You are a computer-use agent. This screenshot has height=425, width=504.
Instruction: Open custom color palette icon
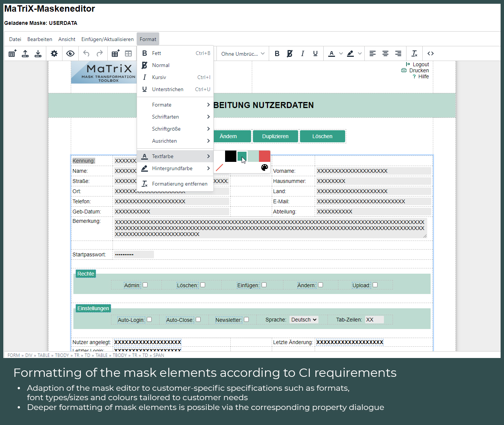[x=265, y=168]
